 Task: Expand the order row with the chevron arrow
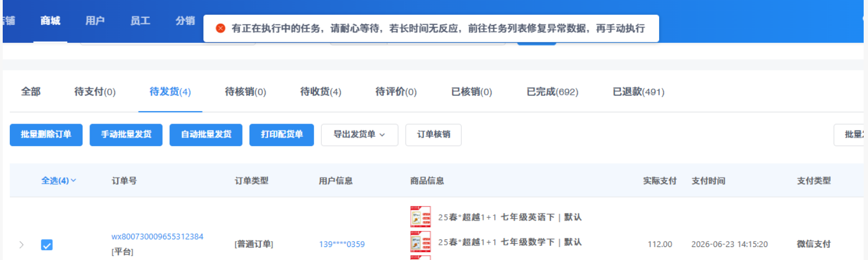22,245
